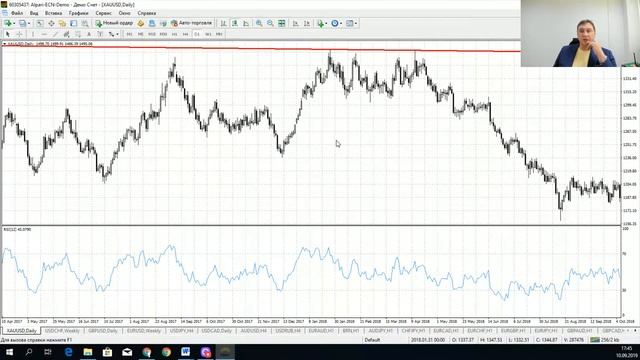Select the text label tool
640x360 pixels.
(x=100, y=34)
